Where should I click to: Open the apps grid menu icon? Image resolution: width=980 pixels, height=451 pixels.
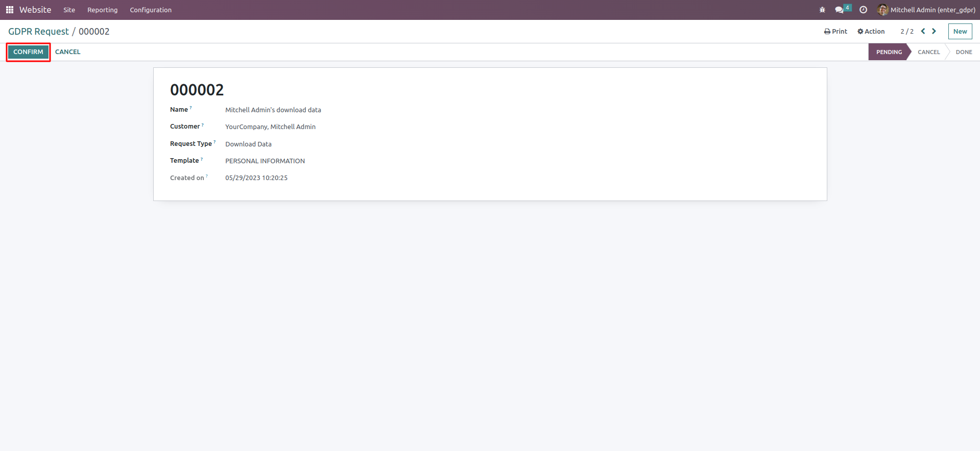pos(10,10)
